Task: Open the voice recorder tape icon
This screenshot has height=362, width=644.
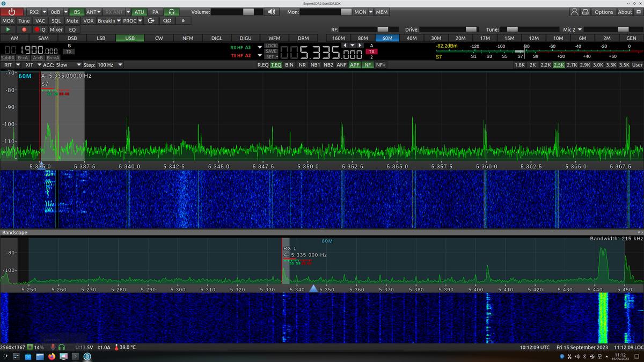Action: coord(167,21)
